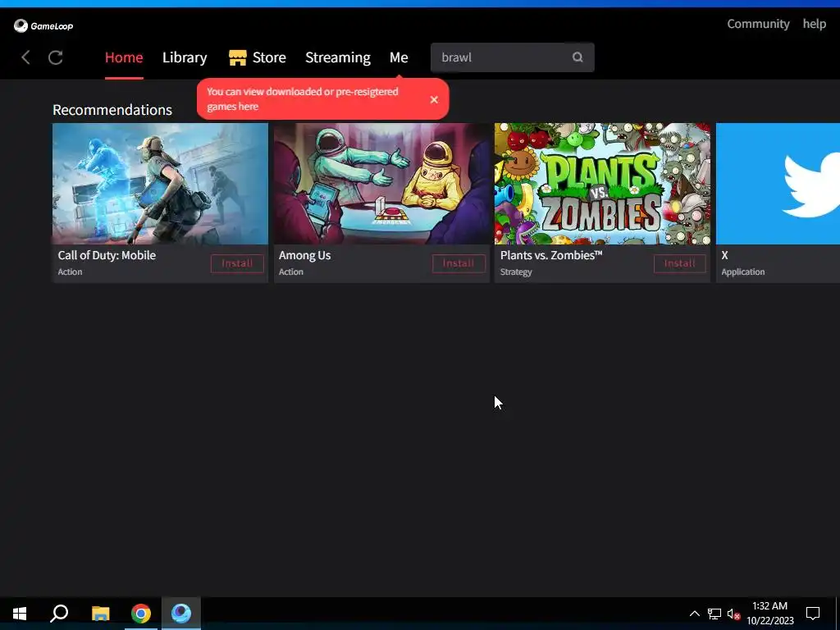The image size is (840, 630).
Task: Click the 'Recommendations' heading
Action: (x=112, y=110)
